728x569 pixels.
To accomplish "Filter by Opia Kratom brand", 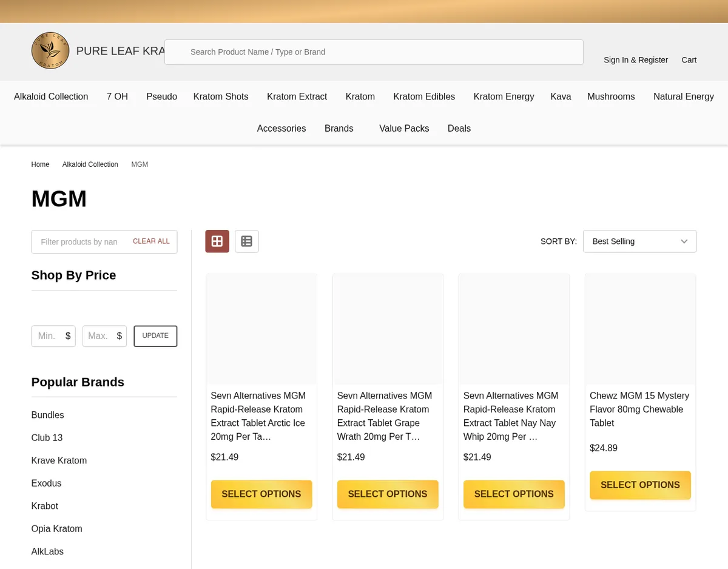I will [57, 529].
